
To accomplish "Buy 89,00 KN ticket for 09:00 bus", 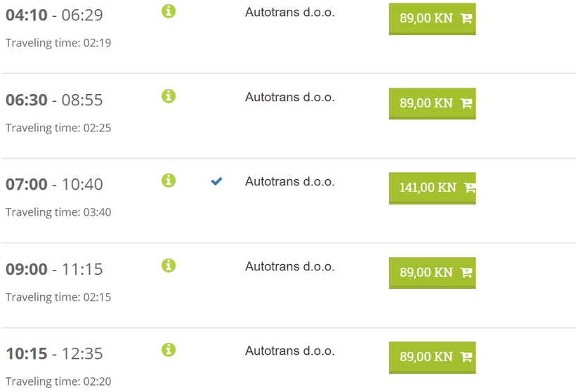I will pos(433,273).
